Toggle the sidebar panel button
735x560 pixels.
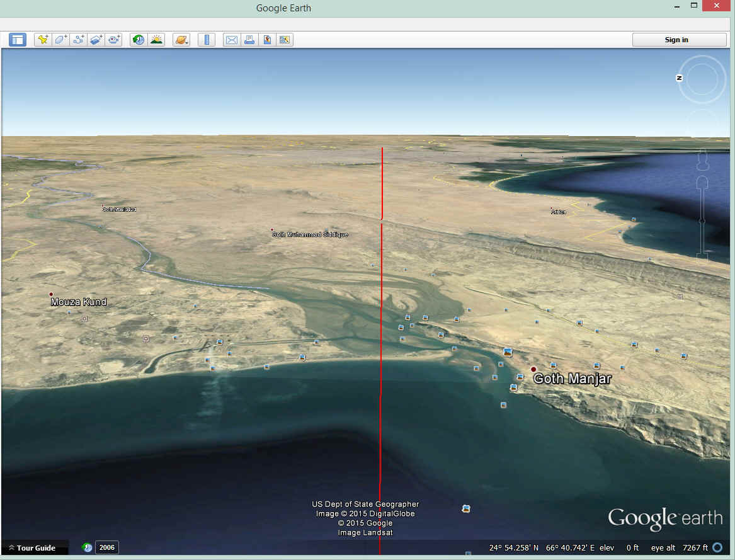coord(18,40)
